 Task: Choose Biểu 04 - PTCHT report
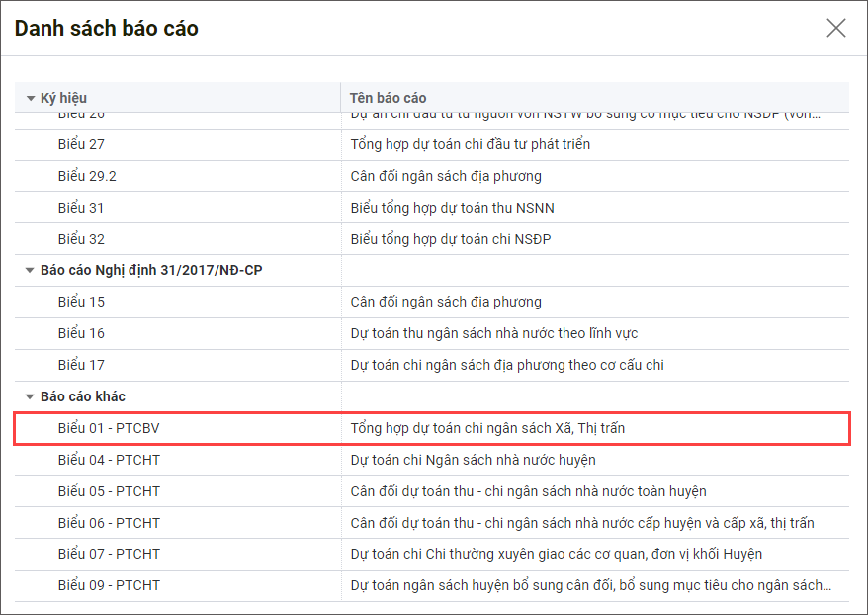click(109, 460)
